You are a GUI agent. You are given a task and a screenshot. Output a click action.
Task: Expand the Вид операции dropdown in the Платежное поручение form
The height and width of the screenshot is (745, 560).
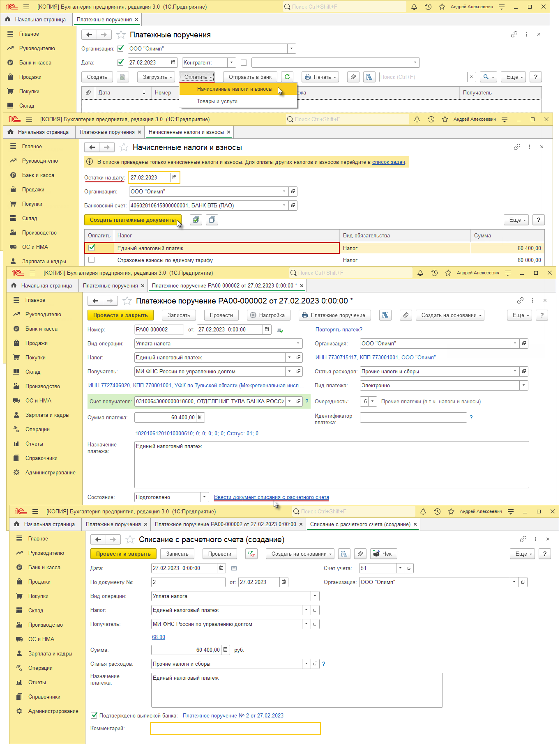[298, 343]
